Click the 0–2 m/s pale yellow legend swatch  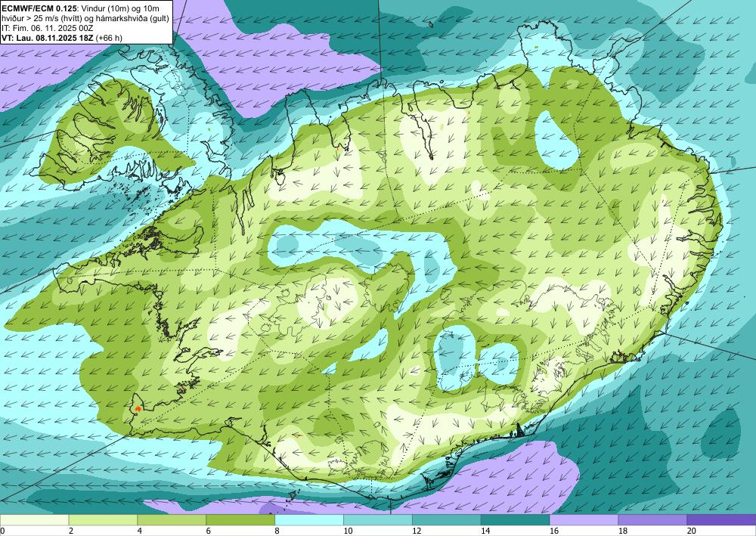click(34, 520)
